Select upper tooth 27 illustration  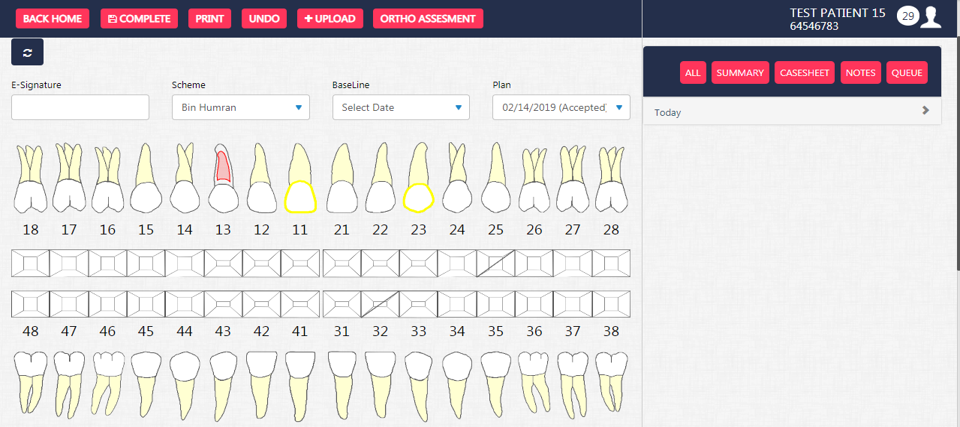(x=572, y=179)
